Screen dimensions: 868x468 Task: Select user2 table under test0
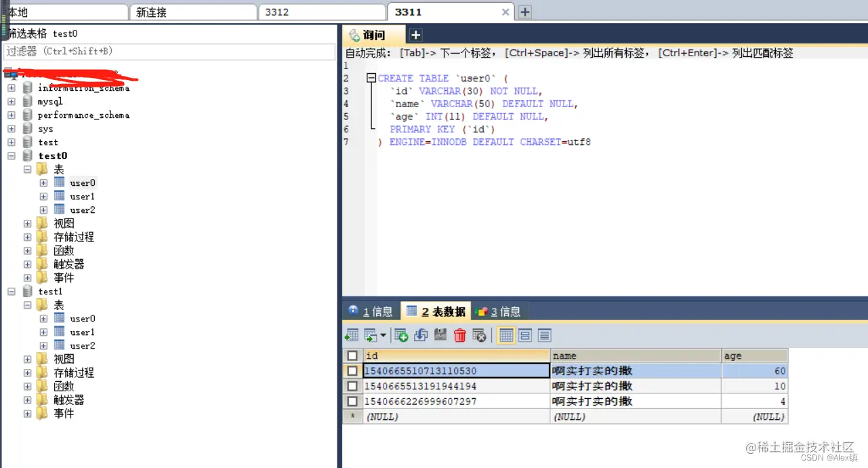[82, 210]
